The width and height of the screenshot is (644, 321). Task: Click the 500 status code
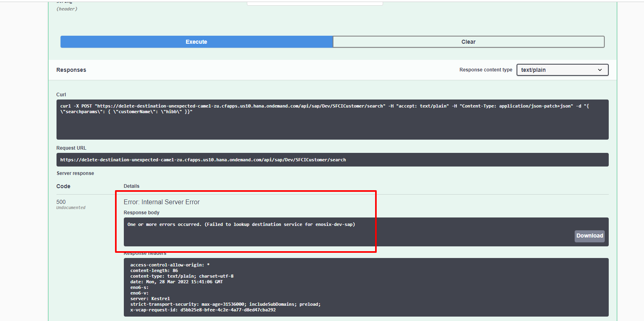(61, 202)
